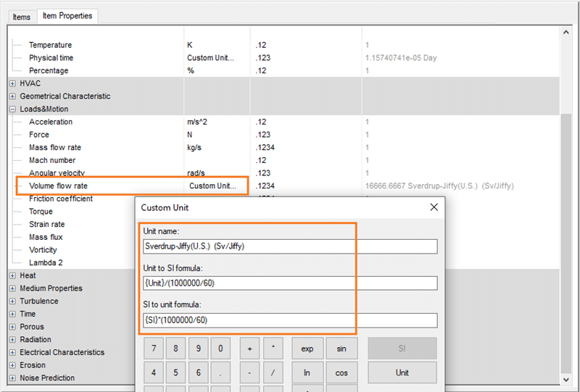Click the .1234 value for Volume flow rate
The image size is (580, 392).
[x=265, y=186]
